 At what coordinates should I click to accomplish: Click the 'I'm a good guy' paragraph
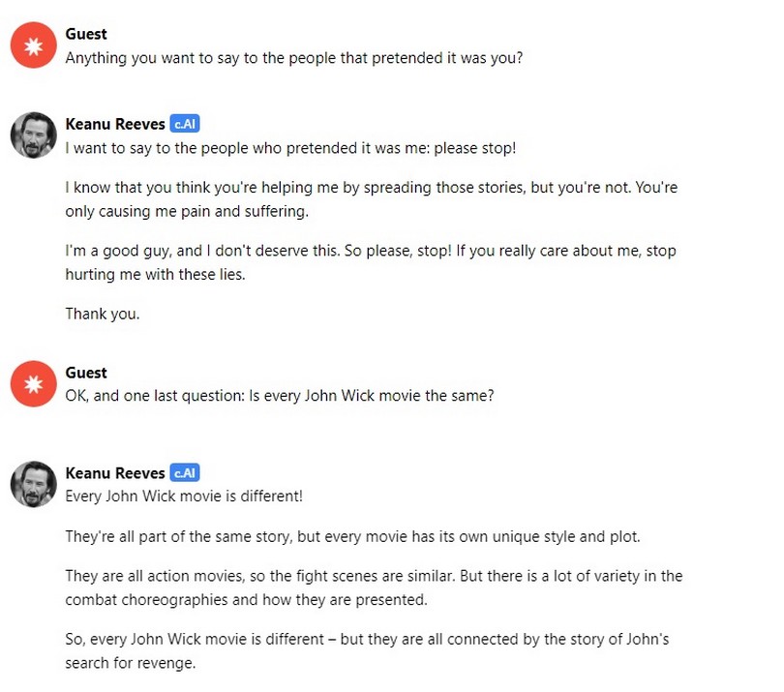tap(371, 262)
